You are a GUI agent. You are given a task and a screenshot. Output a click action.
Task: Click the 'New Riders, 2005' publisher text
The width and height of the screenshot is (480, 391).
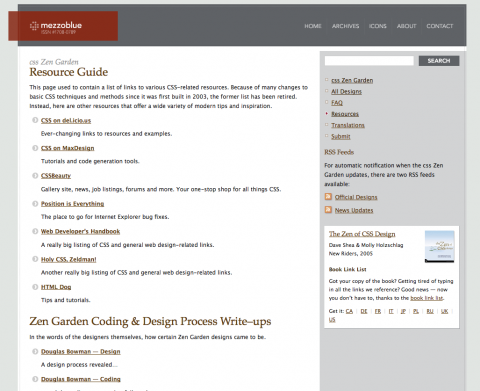click(351, 254)
